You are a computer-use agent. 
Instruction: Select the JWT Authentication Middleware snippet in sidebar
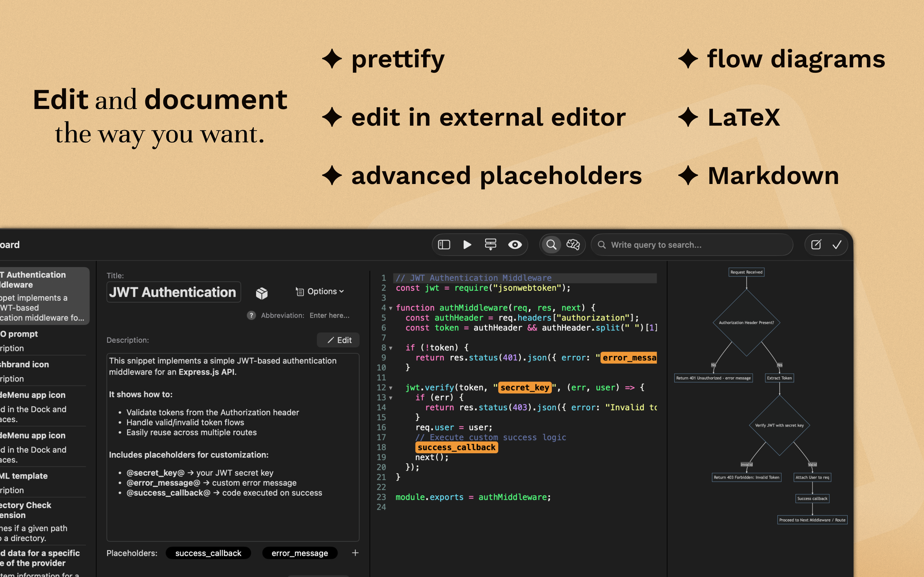pos(42,296)
